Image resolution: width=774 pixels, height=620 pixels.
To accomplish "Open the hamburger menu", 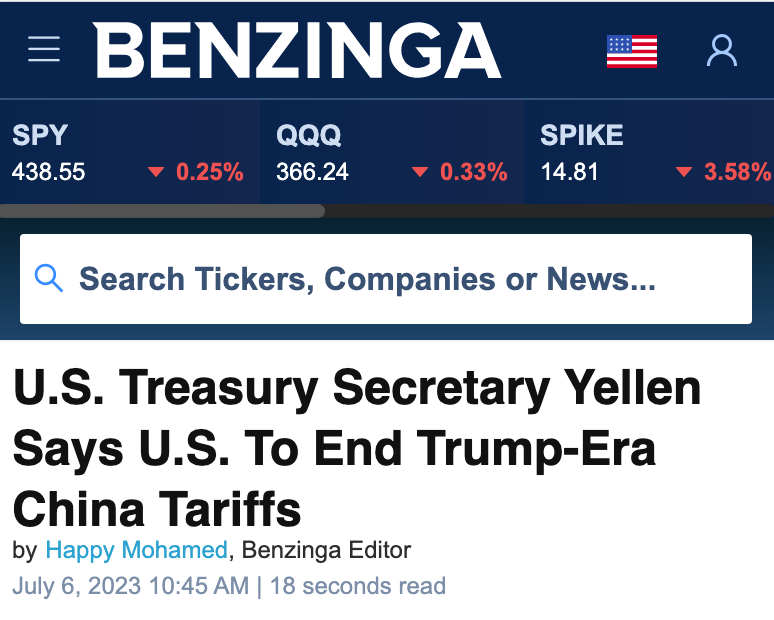I will point(44,49).
